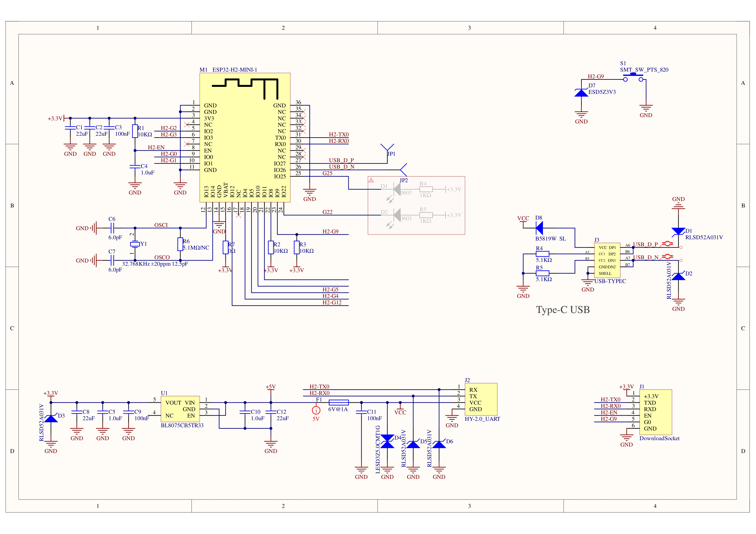756x534 pixels.
Task: Select the H2-G12 net label
Action: [x=332, y=303]
